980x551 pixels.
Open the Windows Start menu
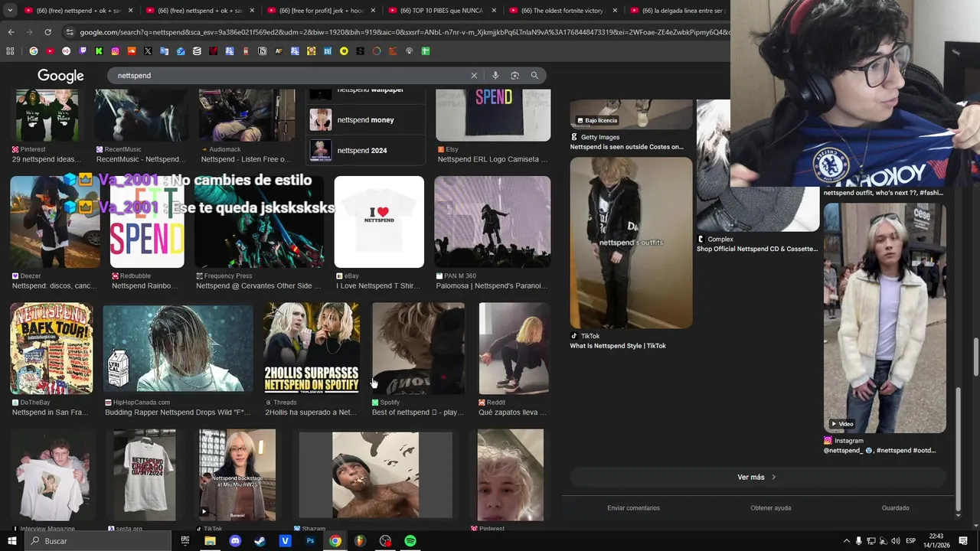click(x=11, y=541)
